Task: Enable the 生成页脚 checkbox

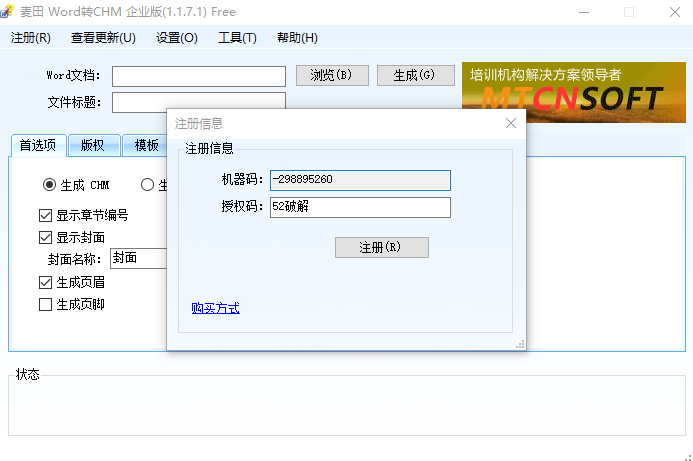Action: (46, 305)
